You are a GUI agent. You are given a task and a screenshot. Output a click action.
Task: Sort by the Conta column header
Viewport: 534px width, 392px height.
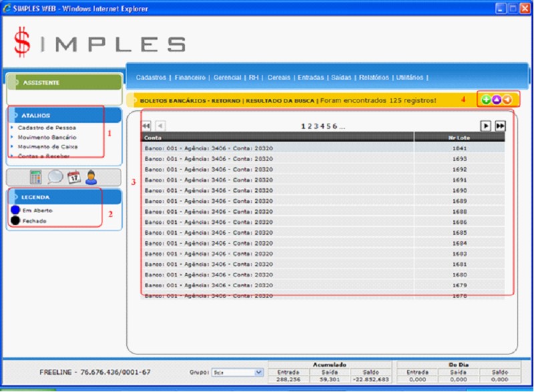click(278, 138)
